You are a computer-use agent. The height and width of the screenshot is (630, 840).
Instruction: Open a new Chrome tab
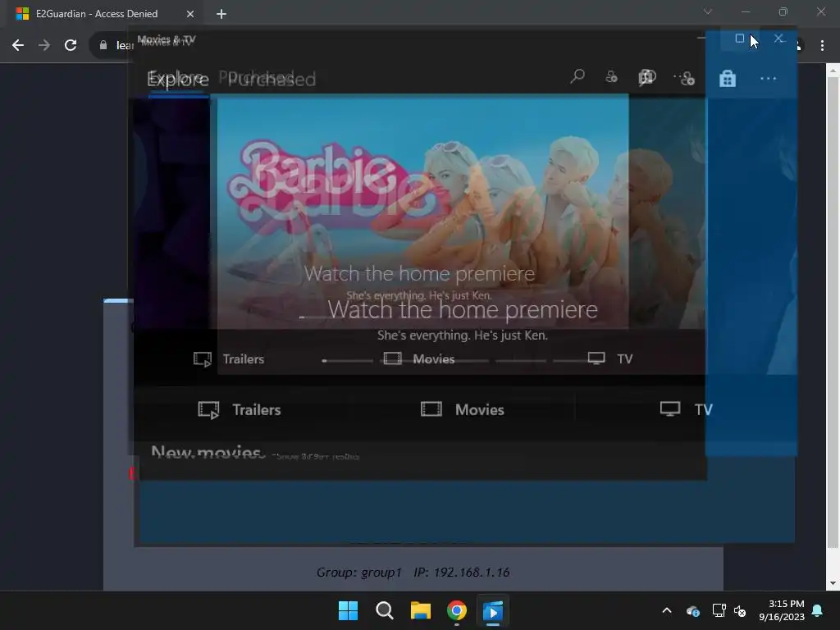point(221,14)
